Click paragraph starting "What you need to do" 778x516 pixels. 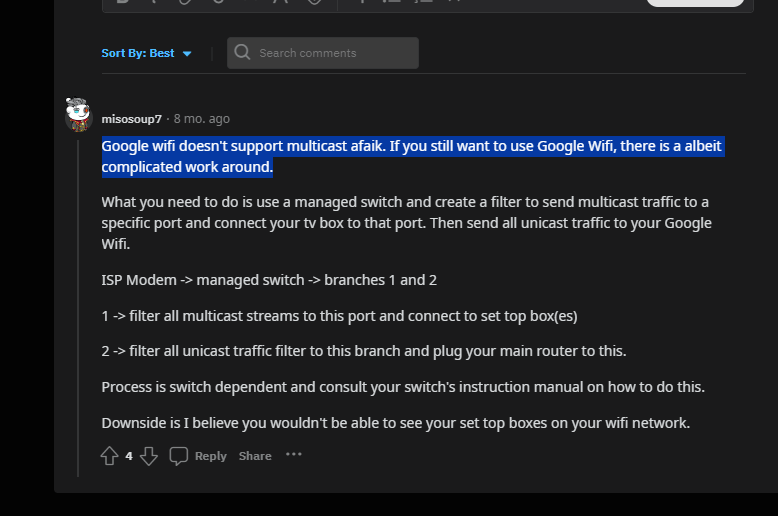[406, 223]
